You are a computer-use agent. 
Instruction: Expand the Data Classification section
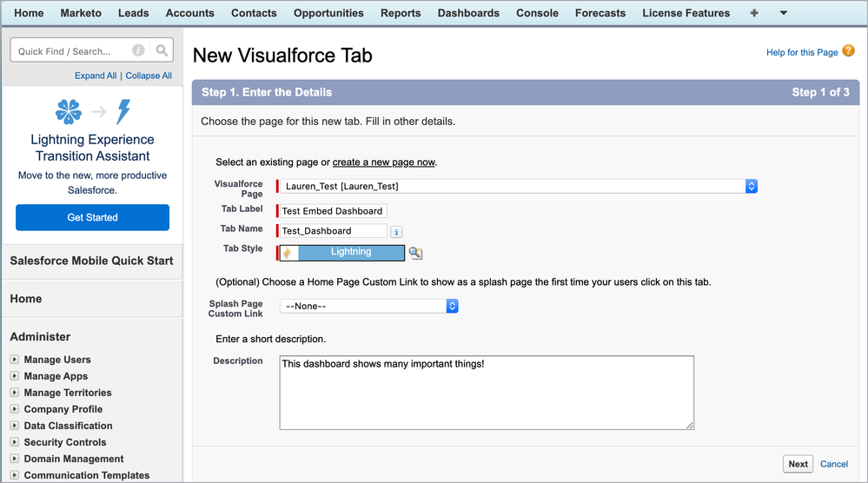pos(15,426)
